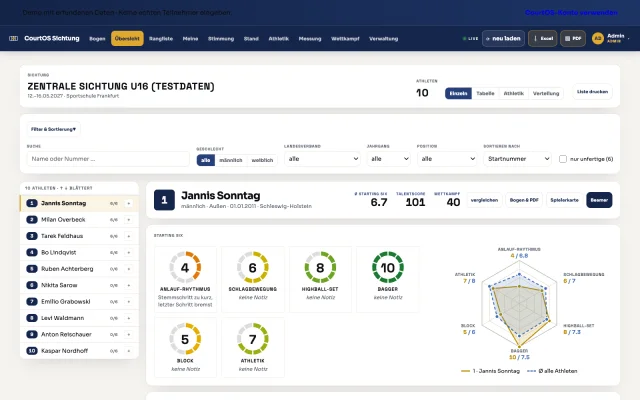This screenshot has height=400, width=640.
Task: Open the Bogen tab
Action: click(97, 39)
